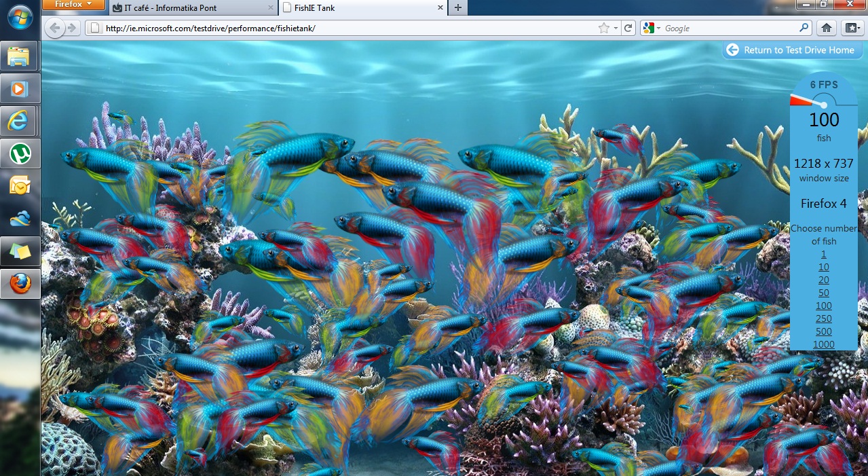The height and width of the screenshot is (476, 868).
Task: Expand the URL history dropdown arrow
Action: point(616,29)
